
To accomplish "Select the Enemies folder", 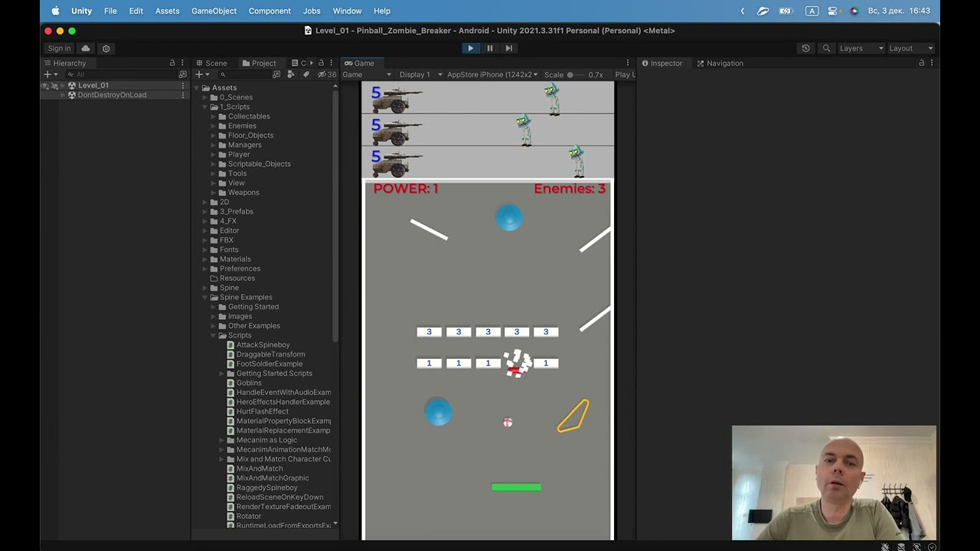I will [x=242, y=126].
